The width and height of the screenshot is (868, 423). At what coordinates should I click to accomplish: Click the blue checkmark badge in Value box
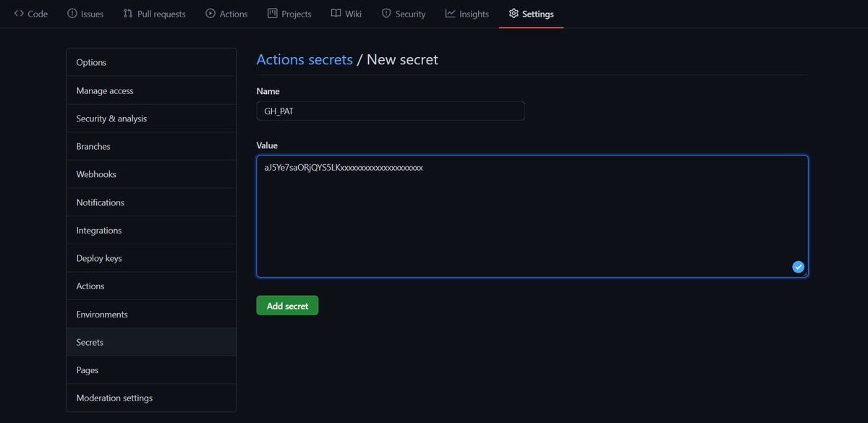point(798,266)
